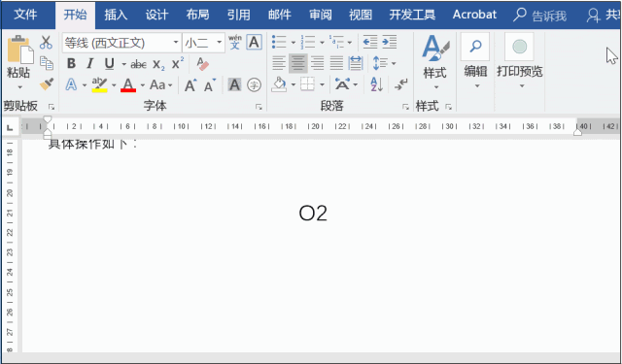Toggle Bold formatting

71,63
